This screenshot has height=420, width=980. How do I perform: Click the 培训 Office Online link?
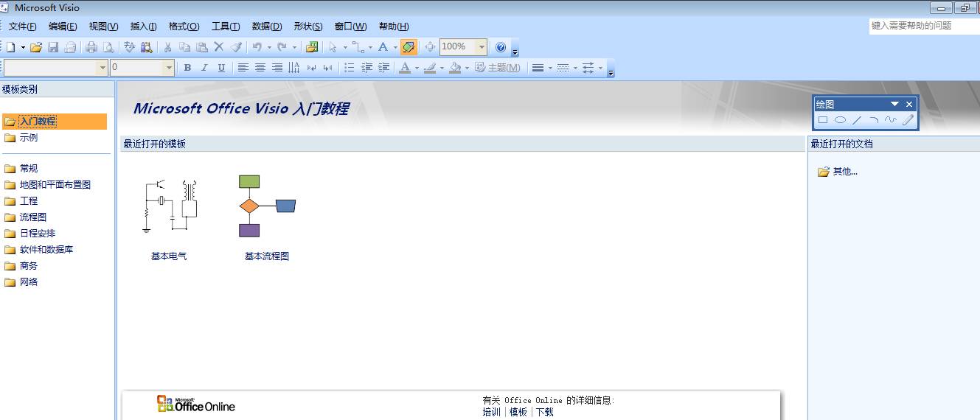[x=491, y=412]
